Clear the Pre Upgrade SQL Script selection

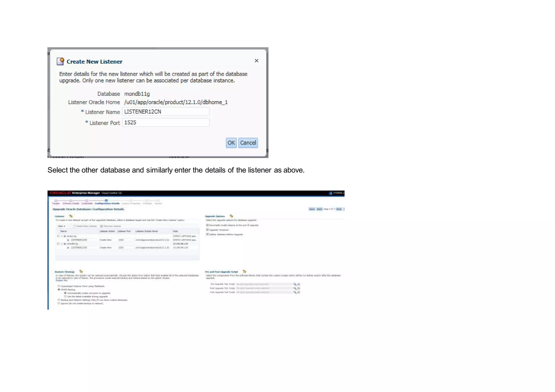point(299,284)
